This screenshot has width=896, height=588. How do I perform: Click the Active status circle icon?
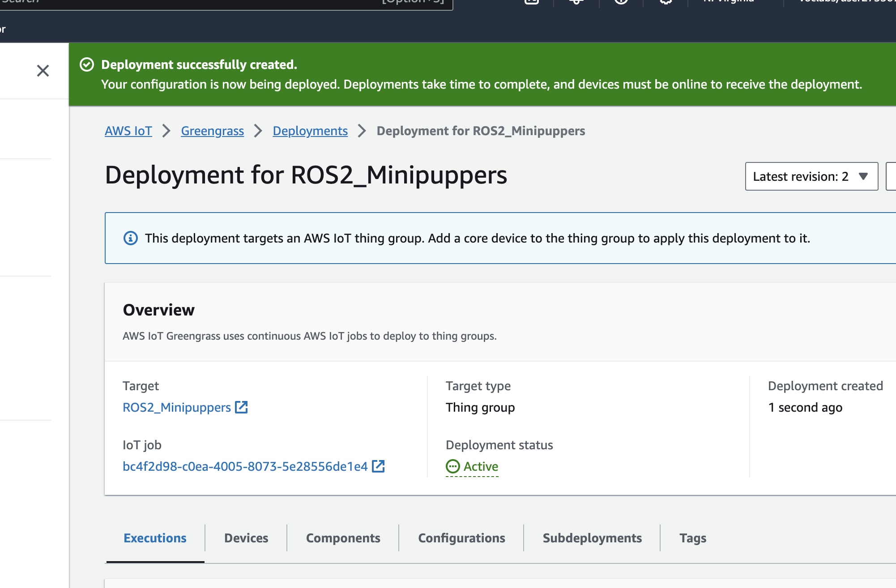coord(453,466)
